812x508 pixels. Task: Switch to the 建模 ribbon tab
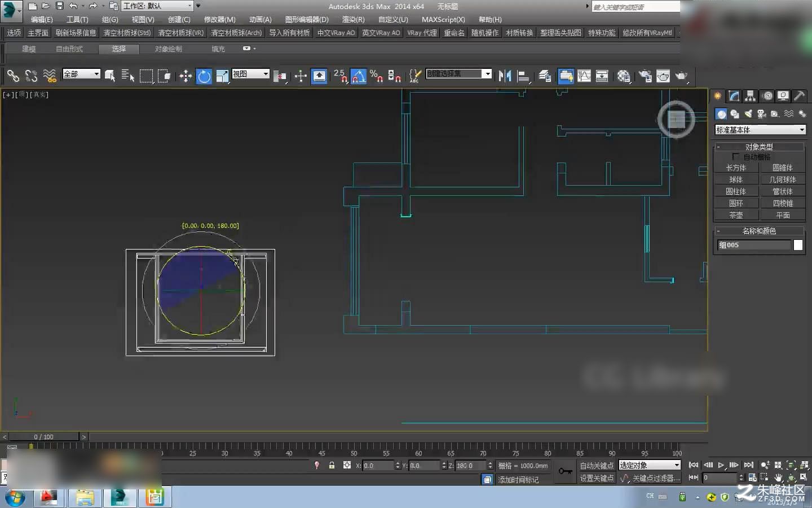click(29, 49)
